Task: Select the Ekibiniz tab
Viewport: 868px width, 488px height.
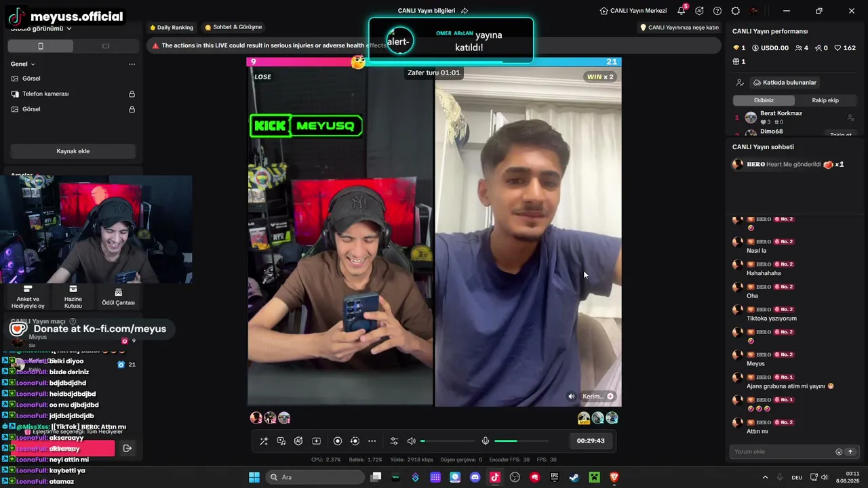Action: pyautogui.click(x=764, y=100)
